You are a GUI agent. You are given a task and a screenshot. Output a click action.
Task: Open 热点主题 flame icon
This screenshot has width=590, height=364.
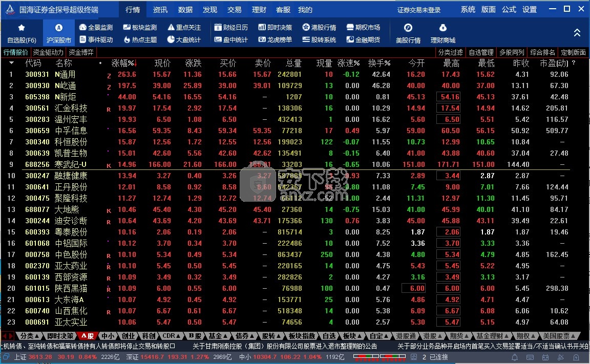point(127,39)
